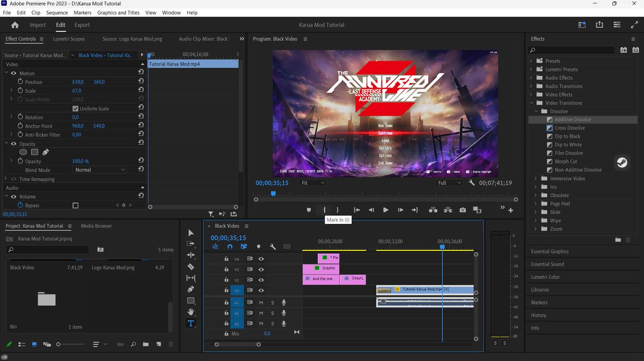Open the Sequence menu
This screenshot has height=361, width=644.
point(57,12)
